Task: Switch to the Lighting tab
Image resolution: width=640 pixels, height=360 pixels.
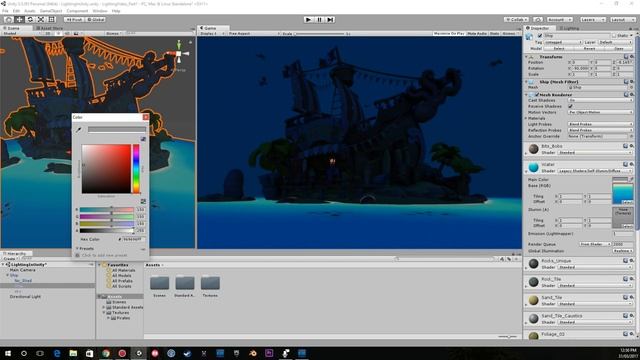Action: point(569,28)
